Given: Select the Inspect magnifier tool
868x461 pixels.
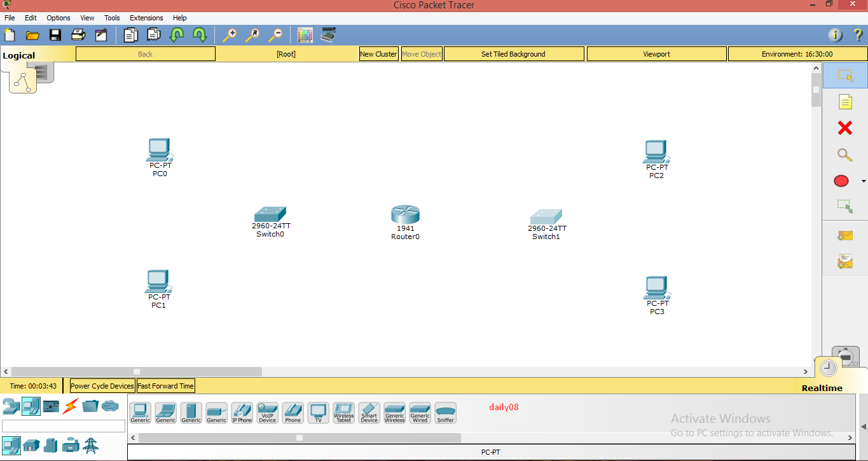Looking at the screenshot, I should point(844,155).
